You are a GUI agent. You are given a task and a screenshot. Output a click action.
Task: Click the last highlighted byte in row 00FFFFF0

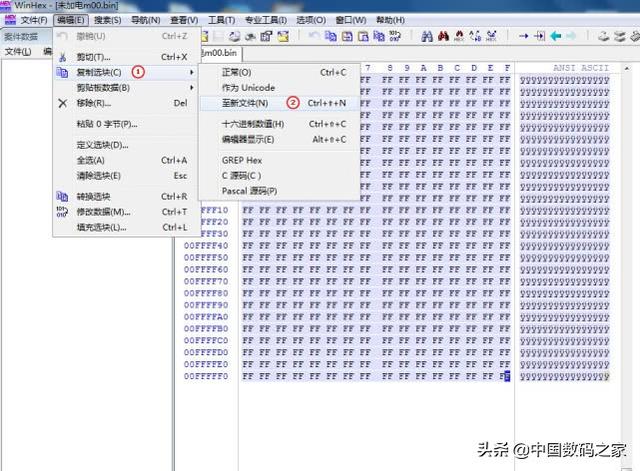click(505, 376)
